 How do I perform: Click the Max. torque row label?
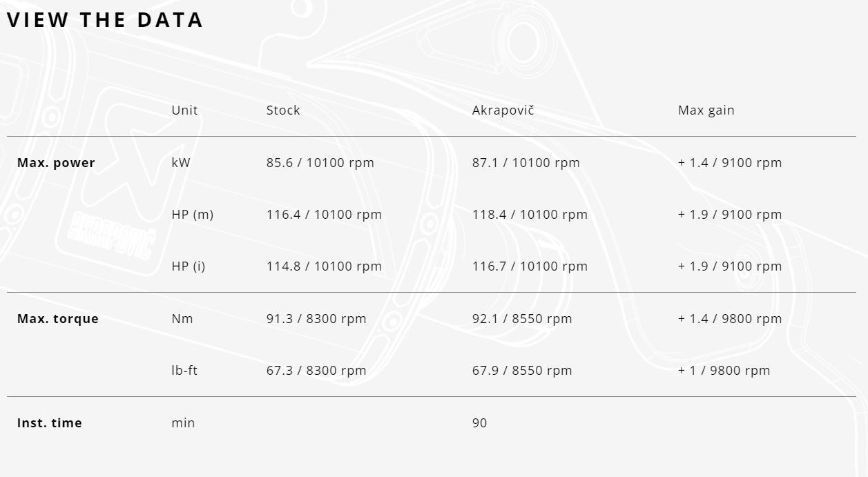pyautogui.click(x=57, y=319)
